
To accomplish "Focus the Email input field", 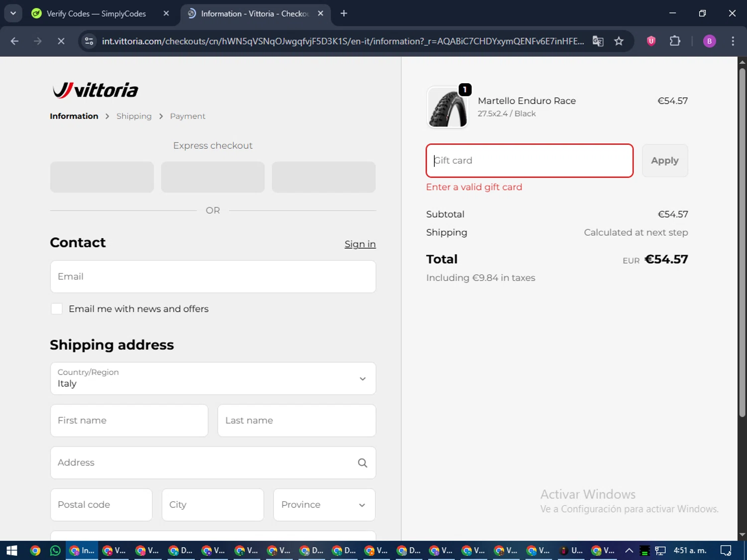I will tap(213, 277).
